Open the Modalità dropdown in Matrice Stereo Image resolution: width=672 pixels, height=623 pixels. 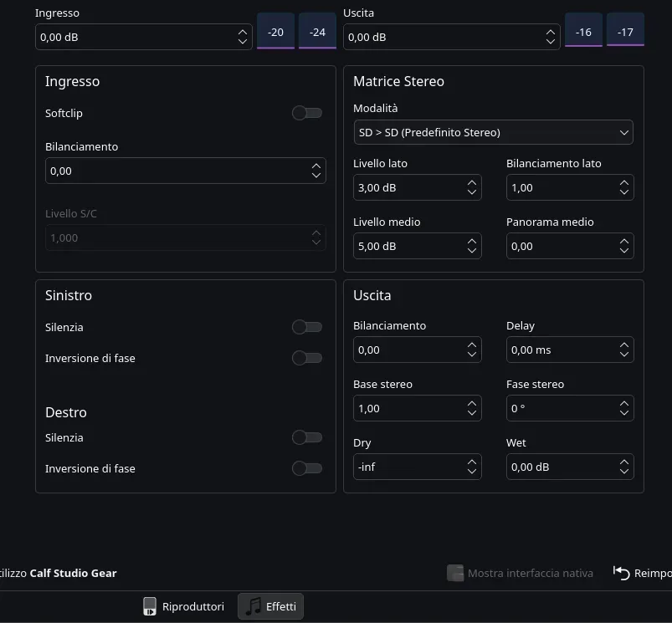click(493, 132)
